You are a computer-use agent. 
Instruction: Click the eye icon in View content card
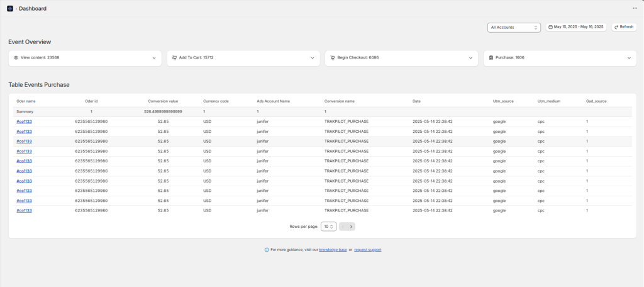(16, 58)
